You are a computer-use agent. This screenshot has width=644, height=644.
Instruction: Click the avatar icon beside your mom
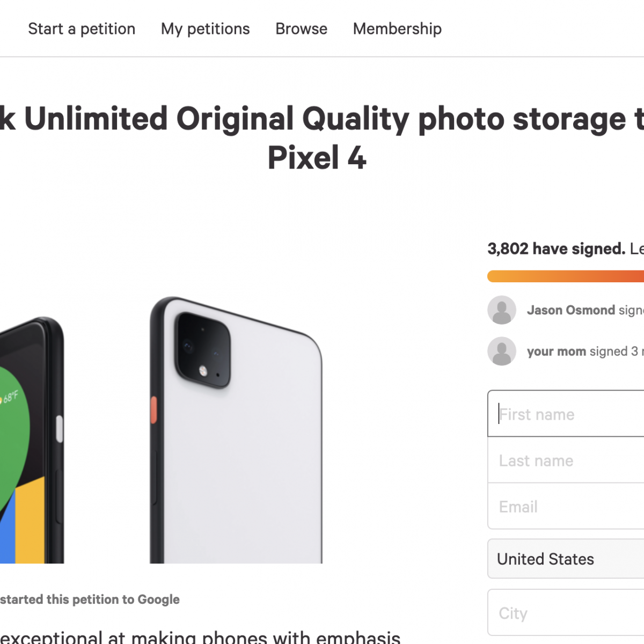502,351
